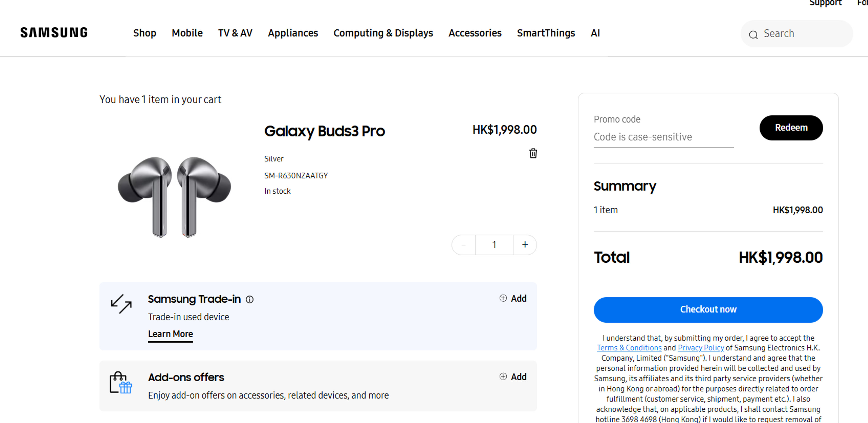Viewport: 868px width, 423px height.
Task: Click the Summary heading
Action: [x=625, y=187]
